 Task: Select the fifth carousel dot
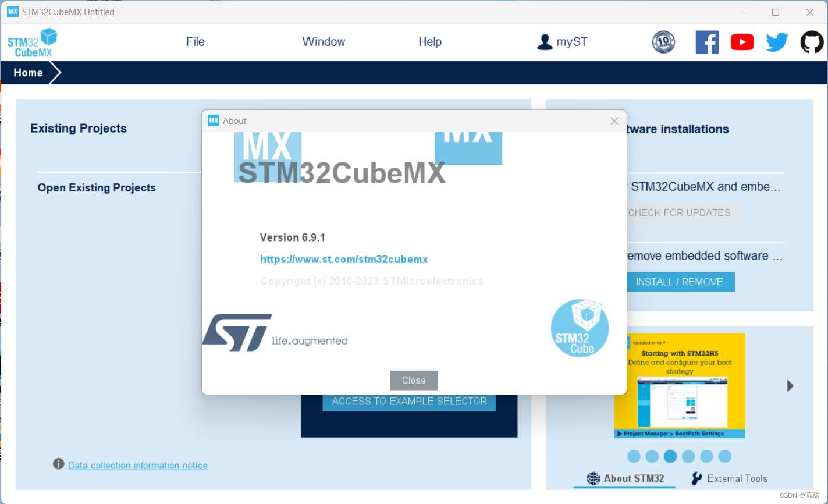click(x=706, y=456)
